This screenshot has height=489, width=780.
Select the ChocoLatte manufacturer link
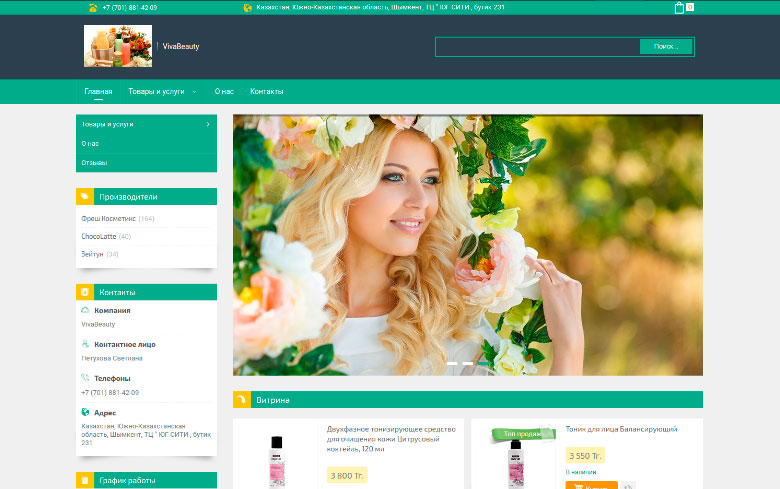(99, 237)
